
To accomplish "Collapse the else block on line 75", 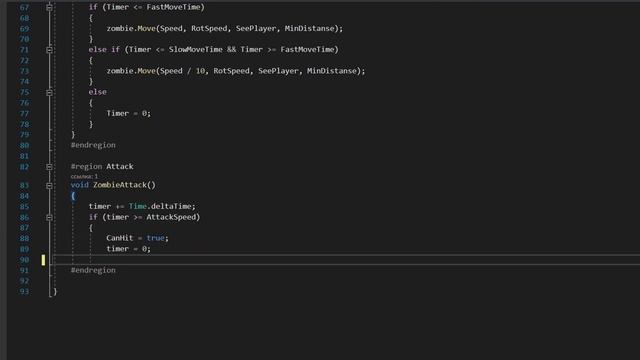I will pyautogui.click(x=49, y=93).
